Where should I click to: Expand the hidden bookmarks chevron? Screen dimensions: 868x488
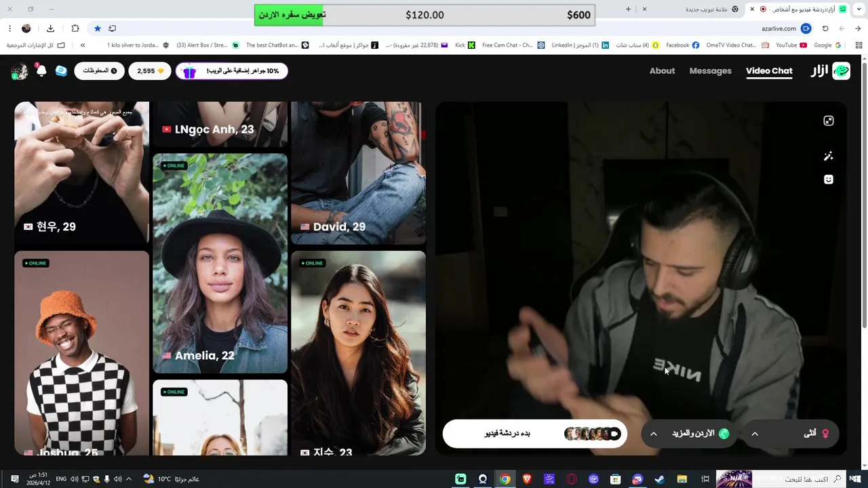point(83,45)
